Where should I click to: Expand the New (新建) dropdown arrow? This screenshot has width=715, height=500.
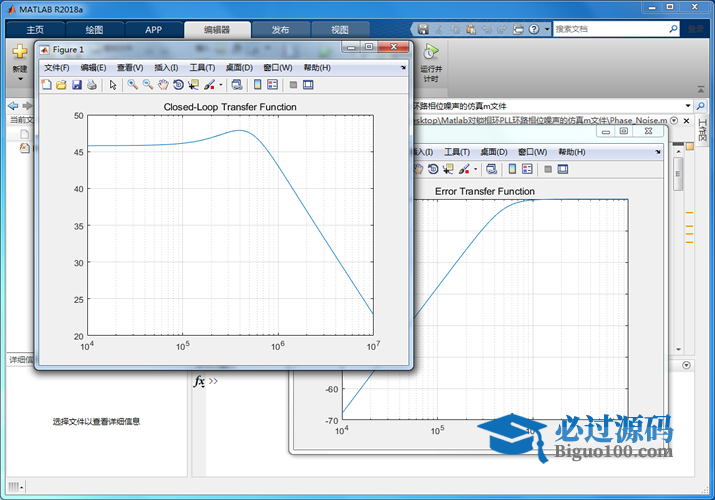pos(20,80)
